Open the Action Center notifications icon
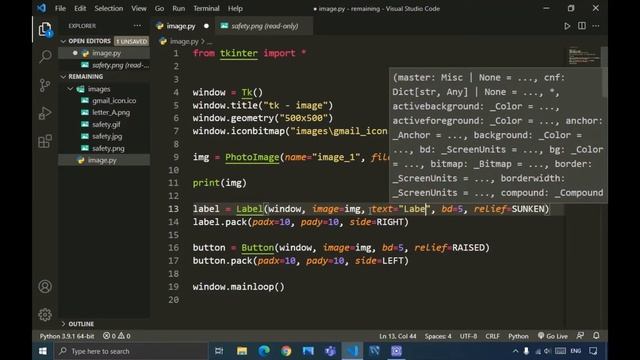Screen dimensions: 640x360 click(593, 351)
